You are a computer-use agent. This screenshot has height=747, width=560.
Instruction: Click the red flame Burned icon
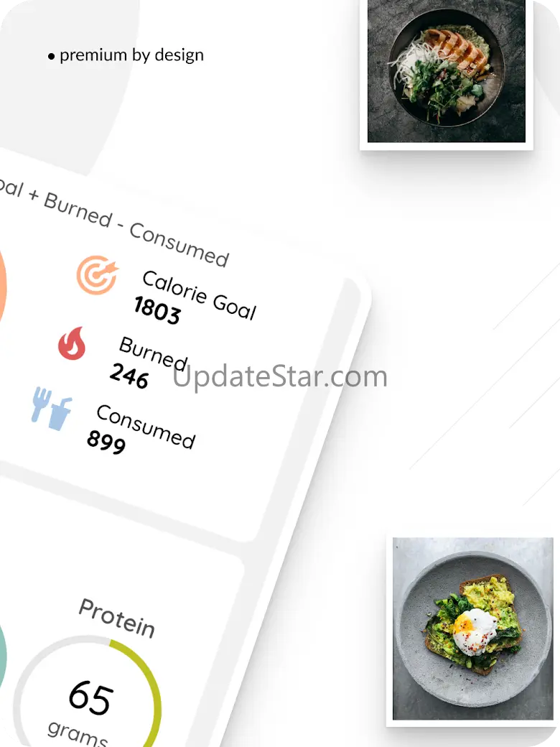coord(72,343)
